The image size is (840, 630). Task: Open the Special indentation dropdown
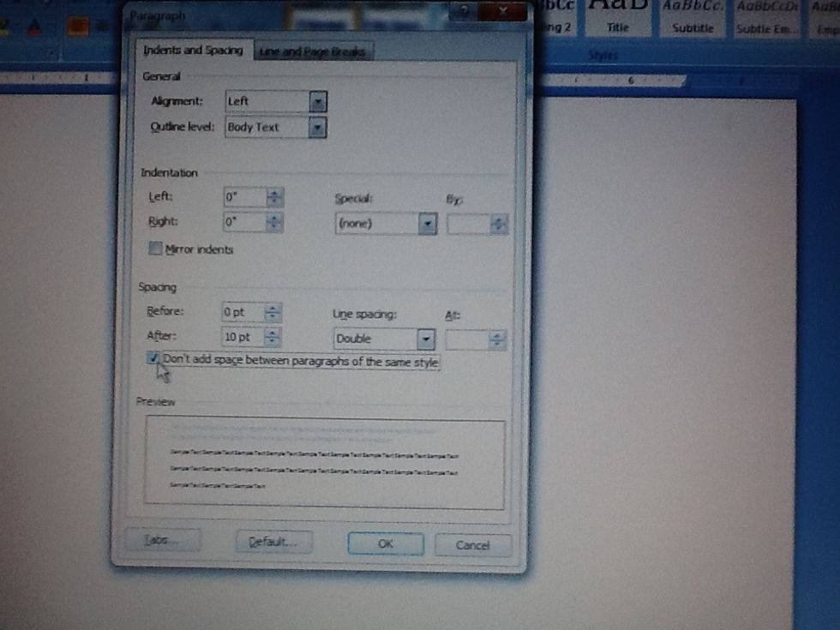(x=427, y=223)
